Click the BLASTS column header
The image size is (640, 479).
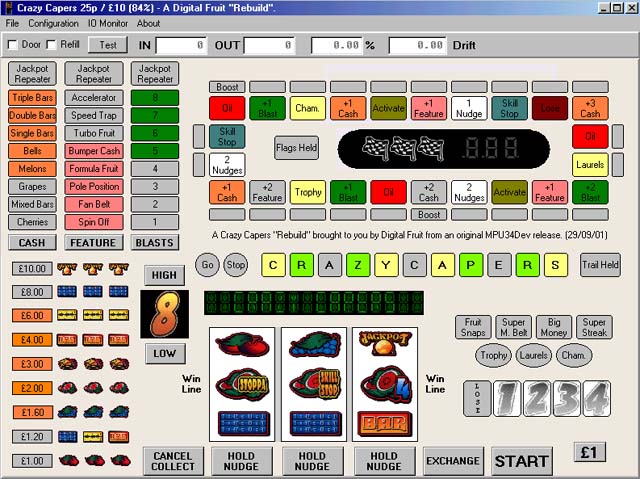[x=155, y=243]
